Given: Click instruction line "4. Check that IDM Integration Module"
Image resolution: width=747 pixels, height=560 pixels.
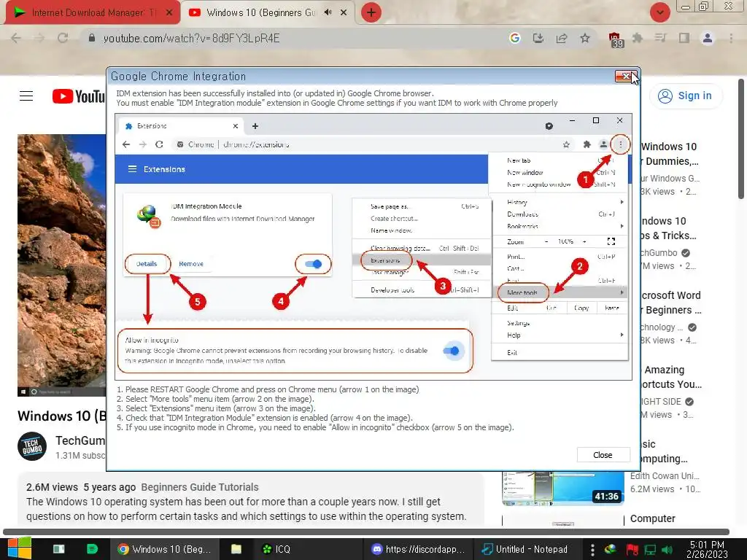Looking at the screenshot, I should [264, 418].
